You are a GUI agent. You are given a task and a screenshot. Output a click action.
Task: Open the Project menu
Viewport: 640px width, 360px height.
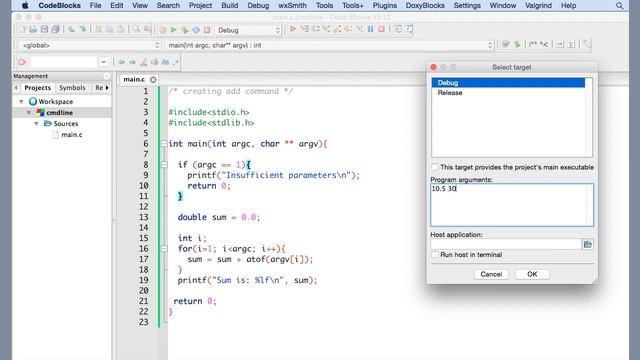(x=200, y=5)
